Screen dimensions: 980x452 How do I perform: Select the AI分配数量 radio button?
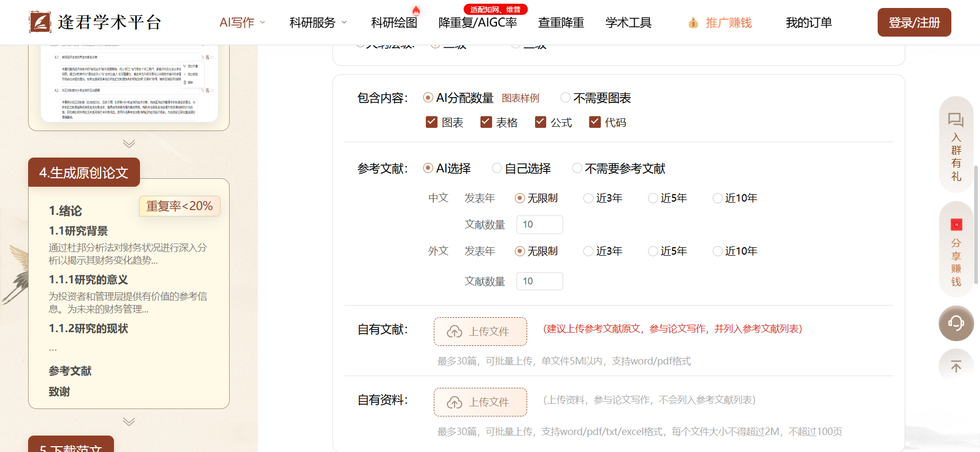428,98
